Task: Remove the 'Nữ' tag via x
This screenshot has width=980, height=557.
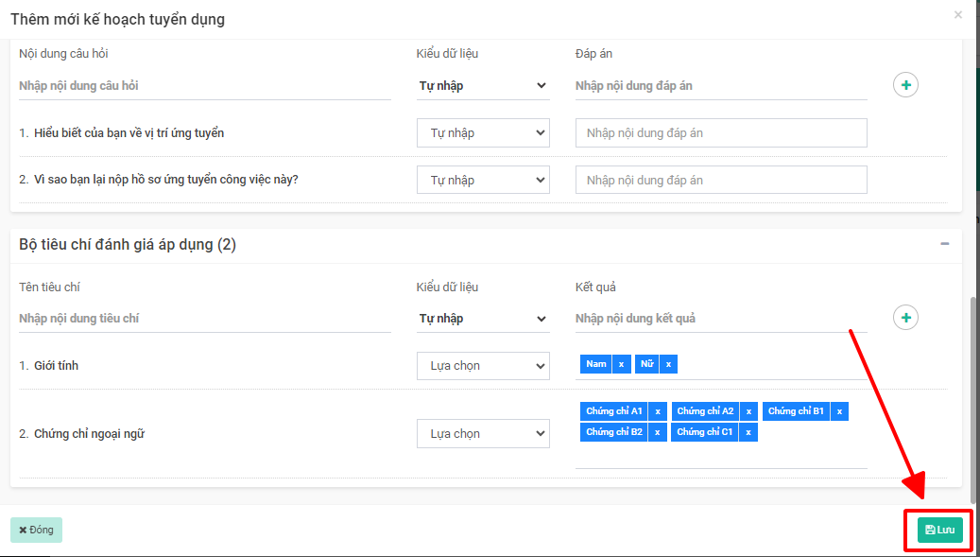Action: click(668, 364)
